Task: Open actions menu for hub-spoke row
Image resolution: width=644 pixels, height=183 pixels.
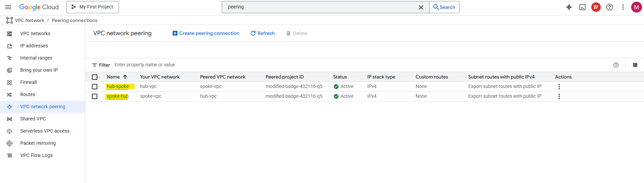Action: coord(559,87)
